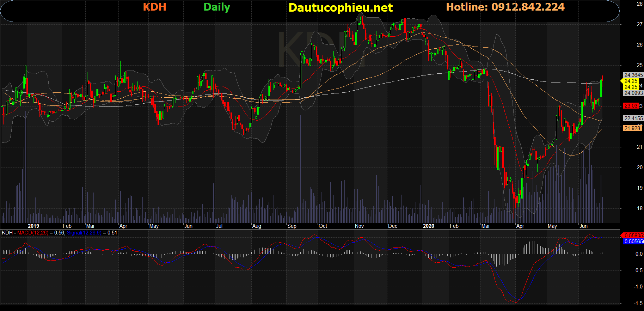Click the KDH ticker title in header

(x=154, y=7)
